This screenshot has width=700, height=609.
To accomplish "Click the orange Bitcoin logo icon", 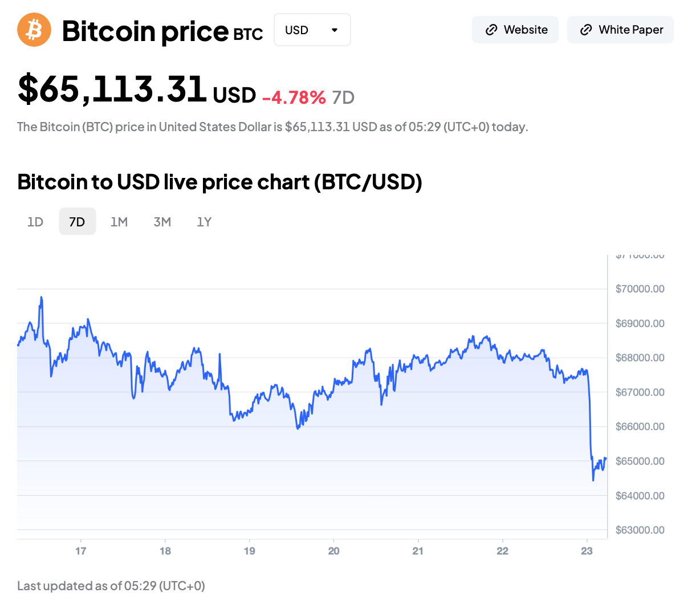I will 34,30.
